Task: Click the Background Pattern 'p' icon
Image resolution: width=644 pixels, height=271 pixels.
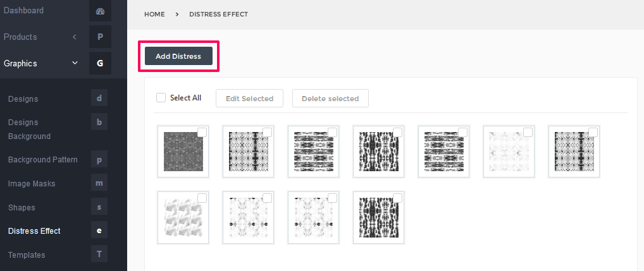Action: tap(99, 159)
